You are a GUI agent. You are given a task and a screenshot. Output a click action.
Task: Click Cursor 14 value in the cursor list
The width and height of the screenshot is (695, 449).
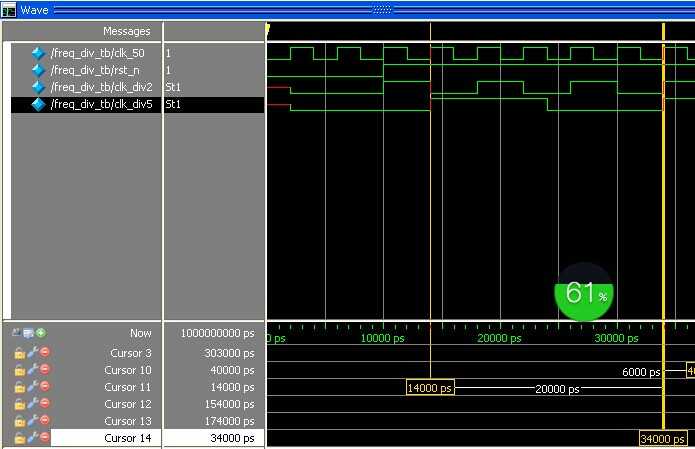click(233, 438)
